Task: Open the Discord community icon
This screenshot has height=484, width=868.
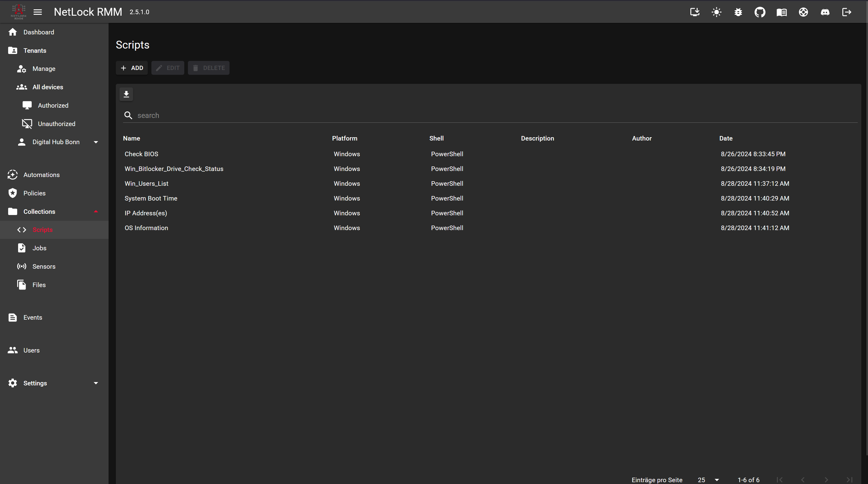Action: pos(825,12)
